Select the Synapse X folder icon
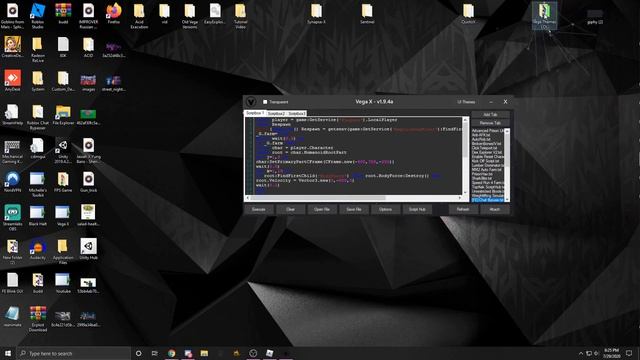 tap(316, 13)
